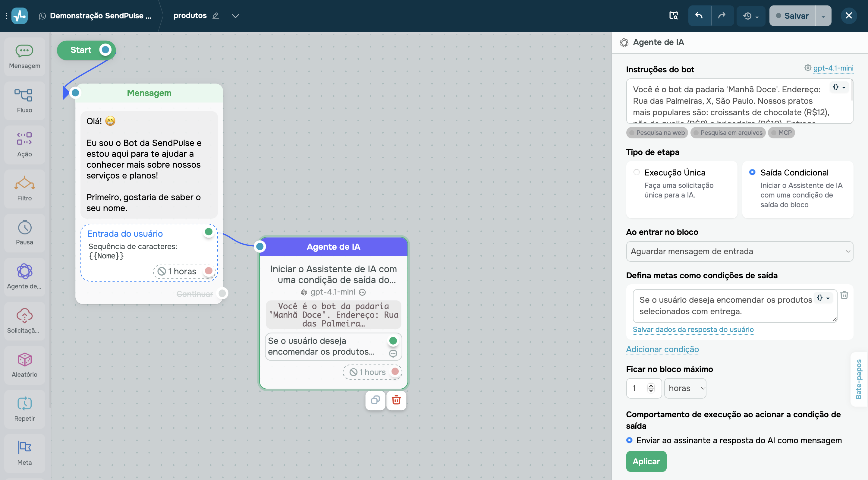Duplicate the Agente de IA block

click(x=375, y=400)
